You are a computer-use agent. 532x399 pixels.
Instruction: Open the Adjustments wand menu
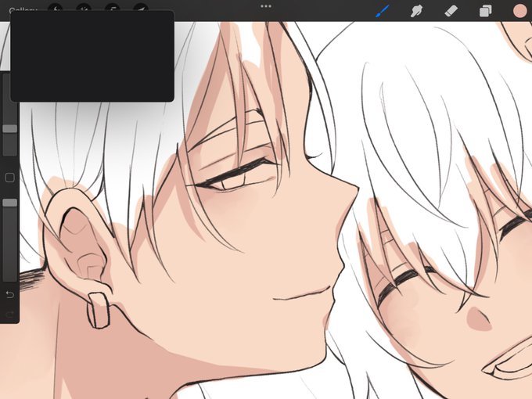point(84,8)
